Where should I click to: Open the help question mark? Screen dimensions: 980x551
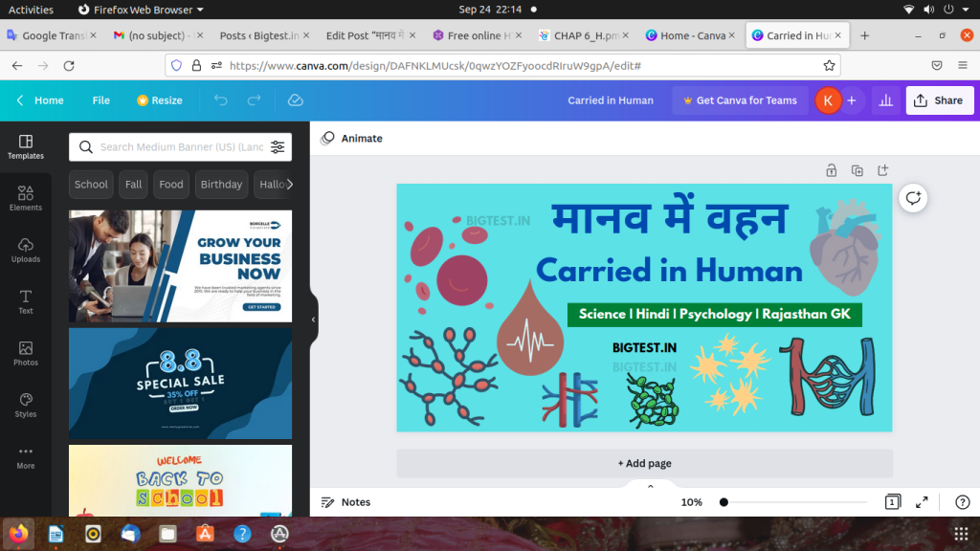(963, 501)
